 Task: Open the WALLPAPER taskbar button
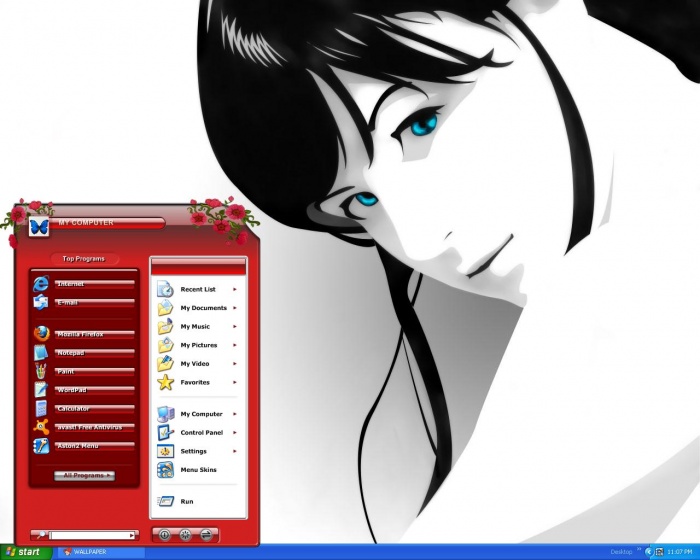click(100, 552)
